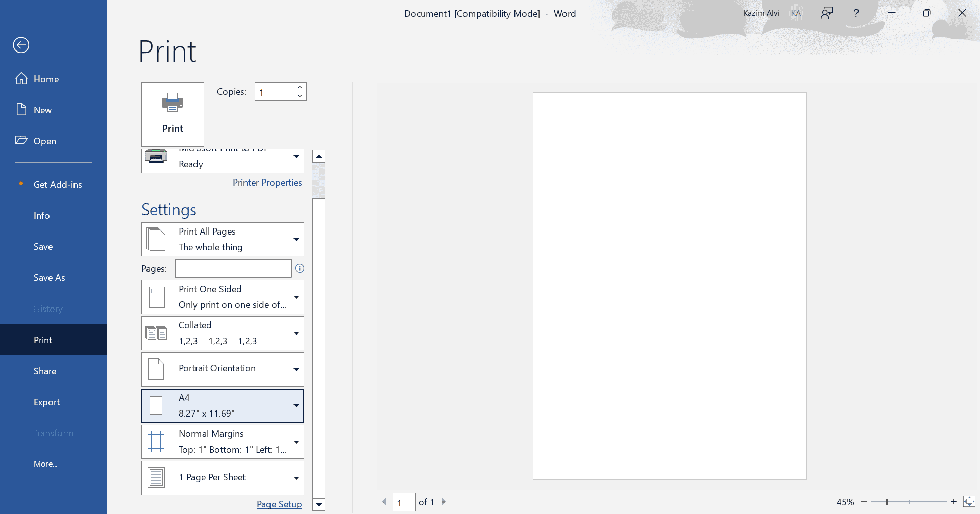980x514 pixels.
Task: Expand the Print One Sided dropdown
Action: point(223,297)
